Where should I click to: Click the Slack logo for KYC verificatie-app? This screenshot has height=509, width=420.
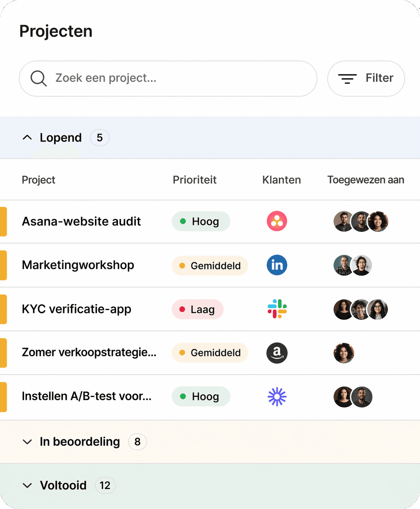[277, 309]
